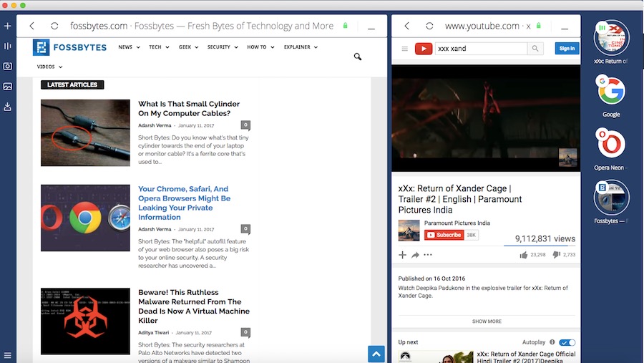Reload the YouTube page
The image size is (644, 363).
click(429, 26)
